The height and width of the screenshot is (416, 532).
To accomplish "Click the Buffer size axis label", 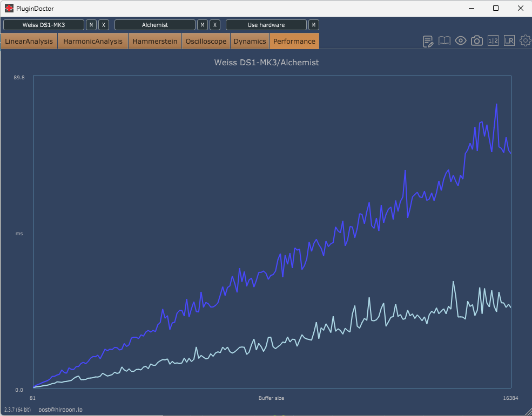I will tap(271, 398).
